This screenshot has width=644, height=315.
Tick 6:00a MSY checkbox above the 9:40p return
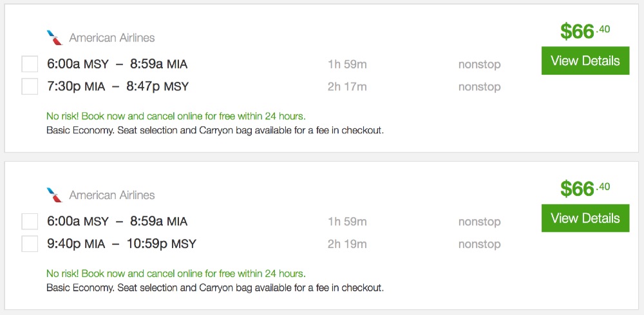(x=30, y=222)
